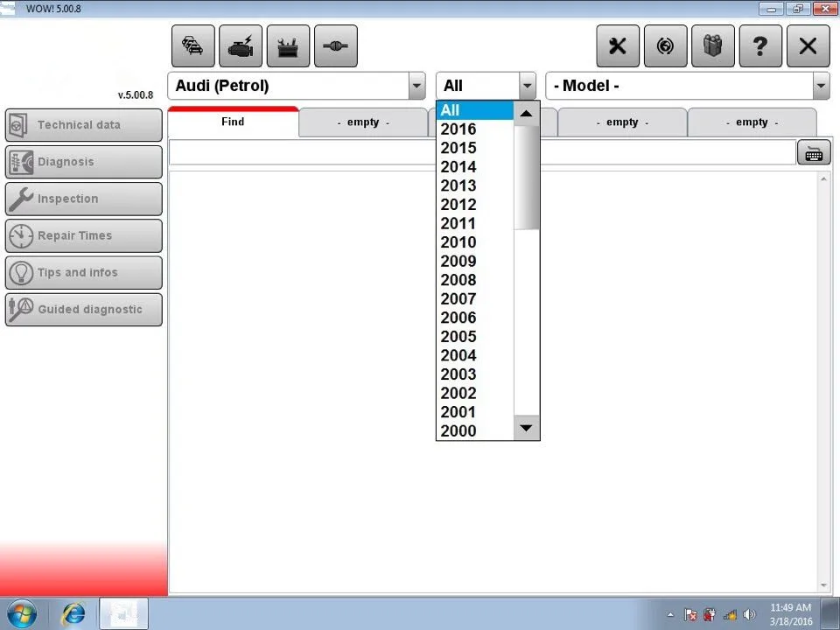
Task: Open the vehicle selection cars icon
Action: (192, 46)
